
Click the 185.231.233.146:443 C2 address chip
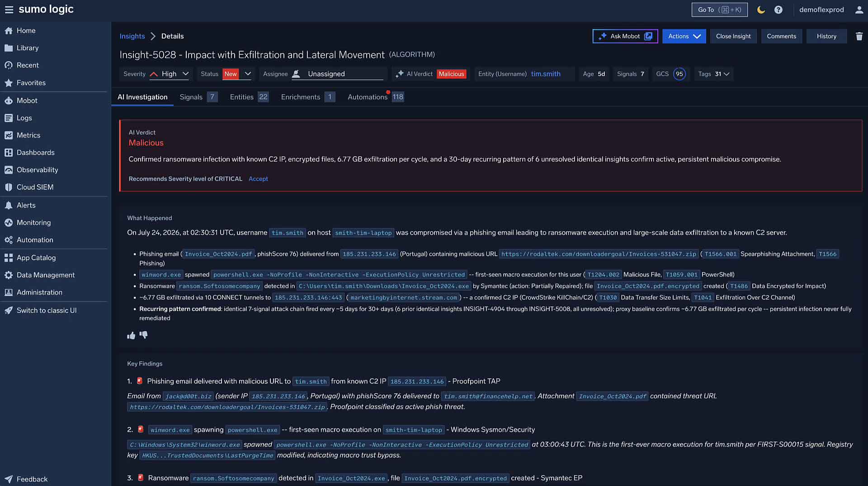click(x=308, y=298)
